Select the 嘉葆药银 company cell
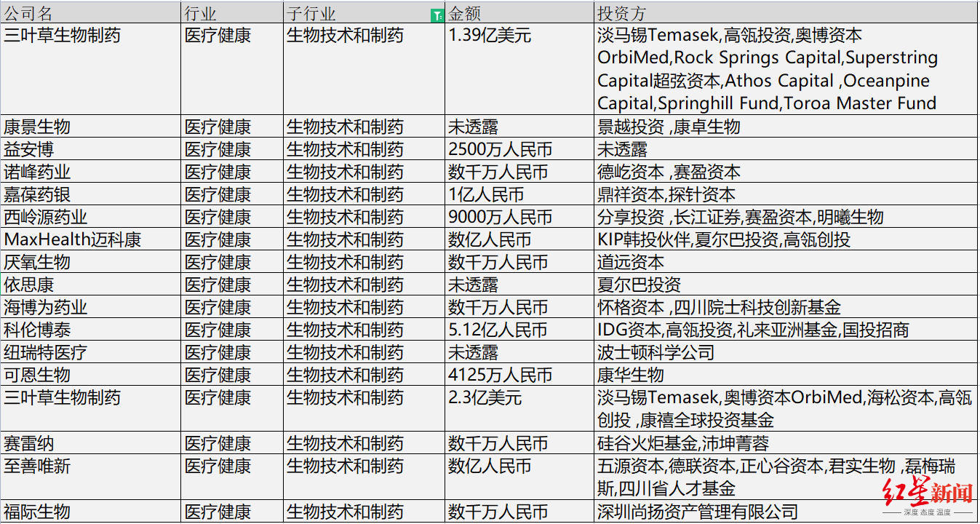980x524 pixels. pos(90,194)
